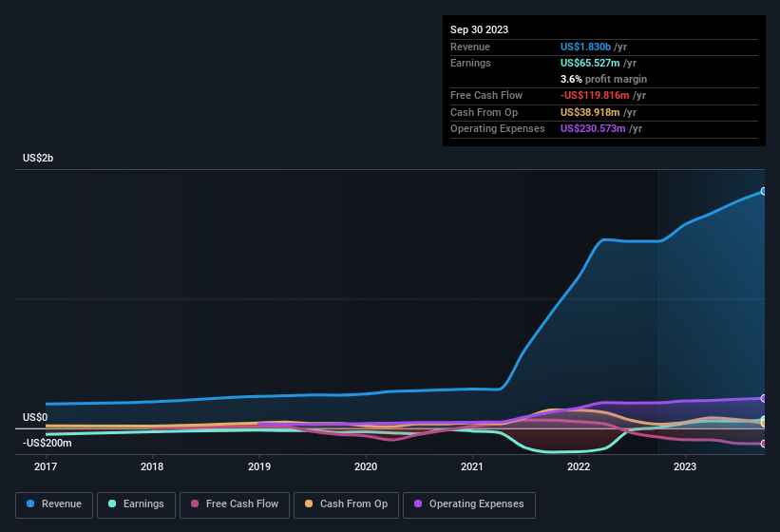The image size is (780, 532).
Task: Click the 2021 x-axis label
Action: (472, 466)
